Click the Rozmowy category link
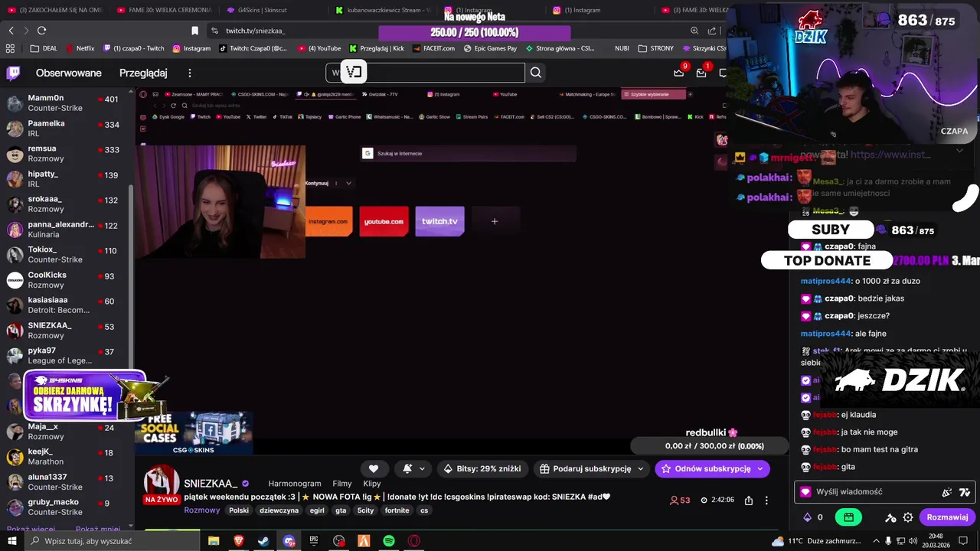Viewport: 980px width, 551px height. point(202,510)
